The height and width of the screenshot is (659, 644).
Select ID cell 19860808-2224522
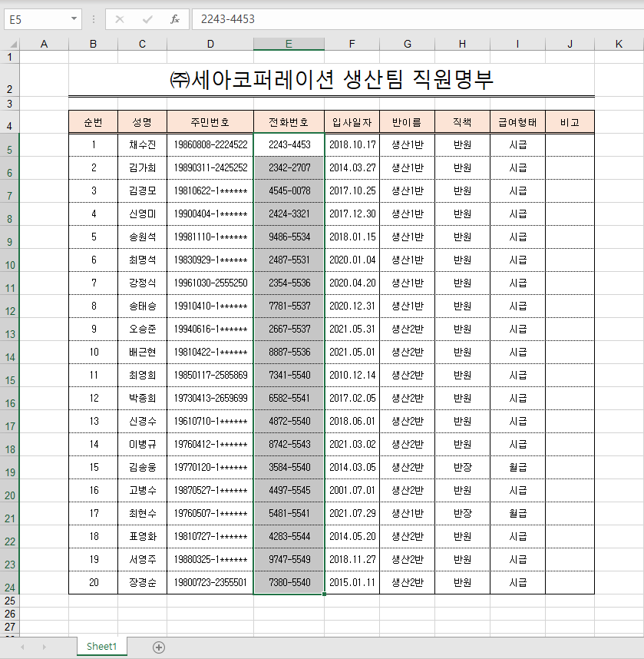point(210,145)
